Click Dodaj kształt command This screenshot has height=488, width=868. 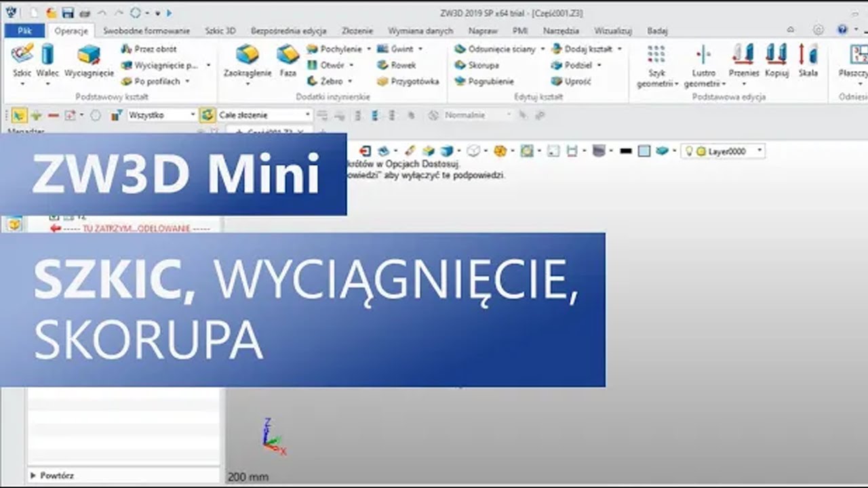pyautogui.click(x=582, y=49)
